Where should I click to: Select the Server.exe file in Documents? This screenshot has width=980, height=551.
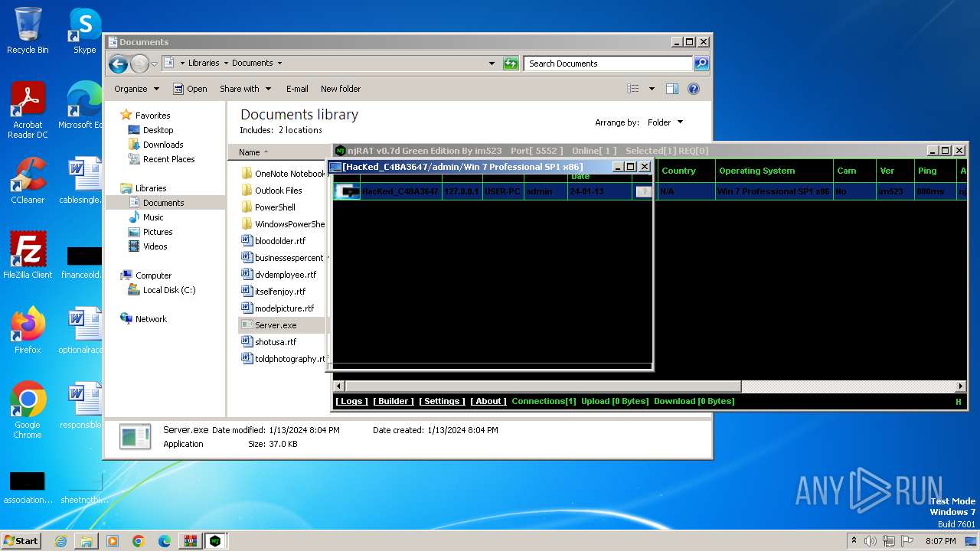[276, 325]
